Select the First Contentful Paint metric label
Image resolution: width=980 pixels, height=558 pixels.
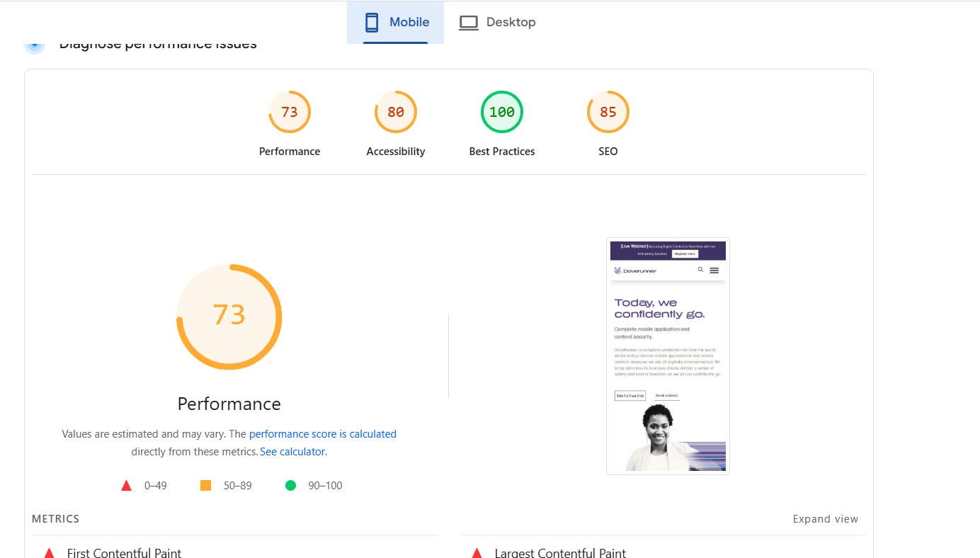click(x=124, y=553)
